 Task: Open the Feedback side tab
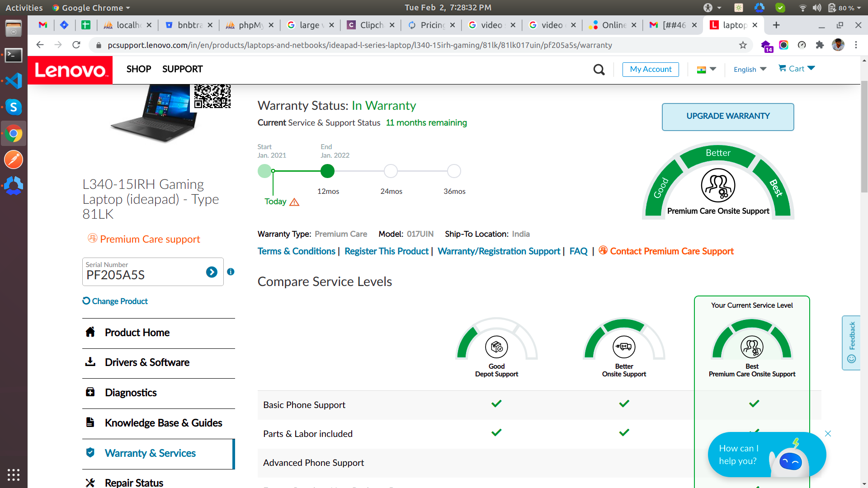click(851, 343)
